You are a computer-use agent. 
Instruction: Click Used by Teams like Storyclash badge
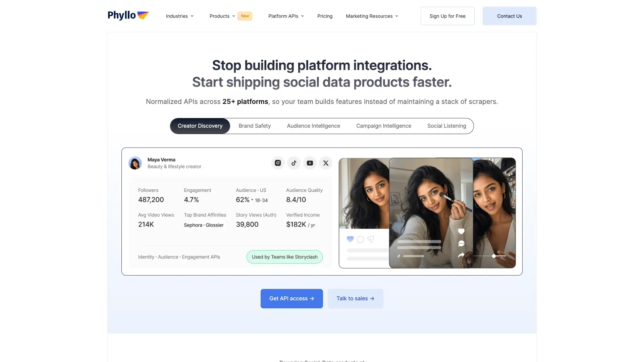click(285, 257)
